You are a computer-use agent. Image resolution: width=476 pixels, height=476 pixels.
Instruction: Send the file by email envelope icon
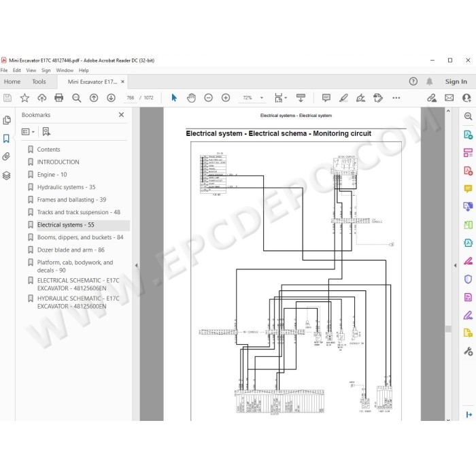449,98
